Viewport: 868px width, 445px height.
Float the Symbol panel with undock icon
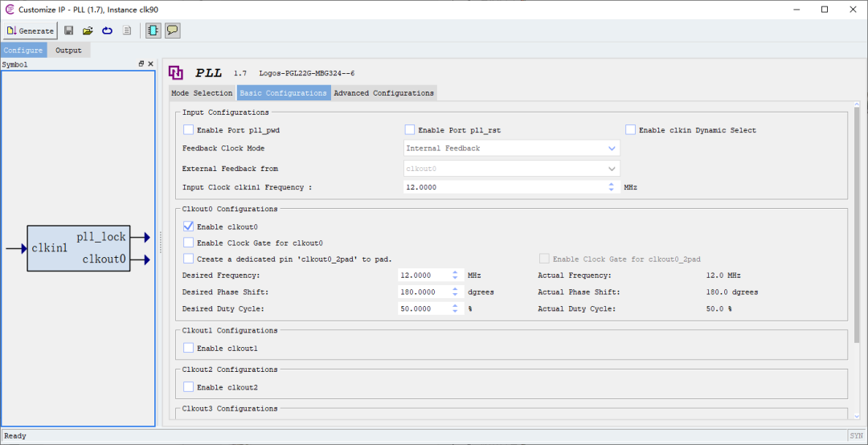[x=141, y=63]
